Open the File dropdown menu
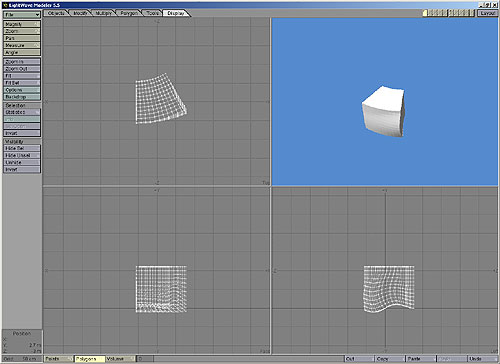The image size is (500, 364). click(x=22, y=15)
